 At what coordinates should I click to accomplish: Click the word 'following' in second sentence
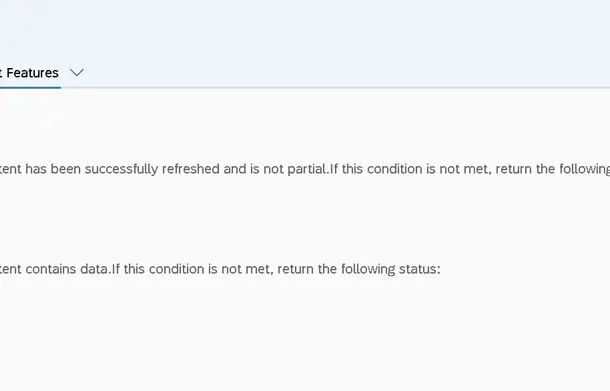point(368,269)
